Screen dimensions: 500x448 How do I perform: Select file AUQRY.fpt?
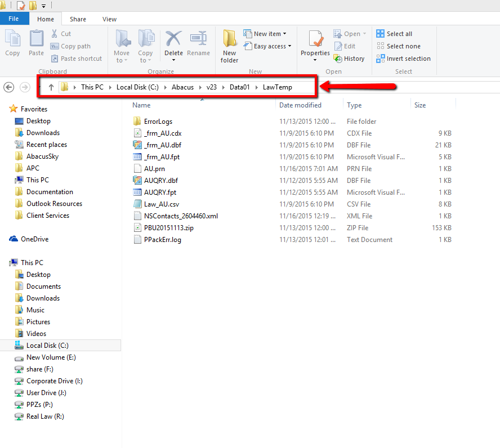point(160,192)
